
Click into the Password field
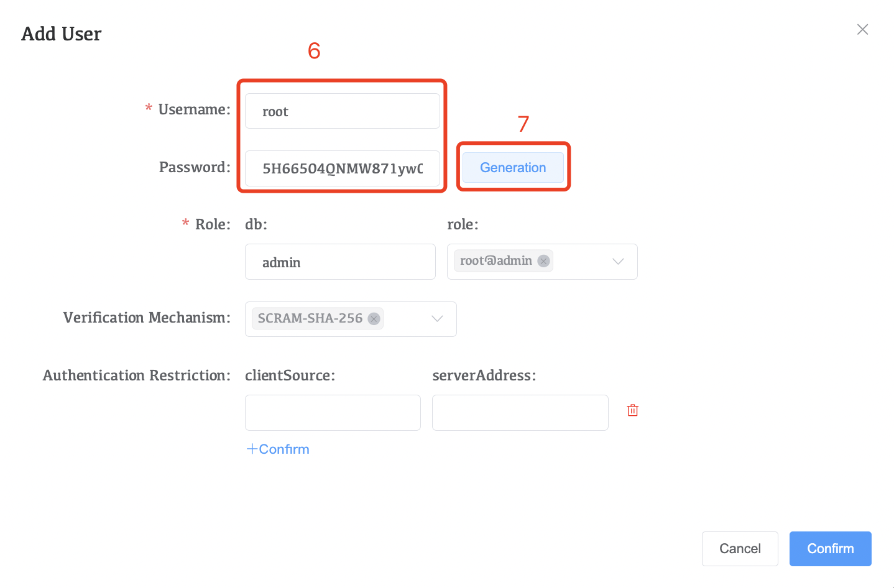click(x=342, y=168)
